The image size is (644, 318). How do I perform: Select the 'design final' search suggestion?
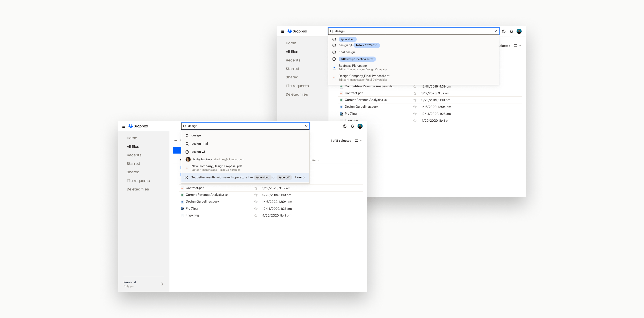pyautogui.click(x=199, y=144)
